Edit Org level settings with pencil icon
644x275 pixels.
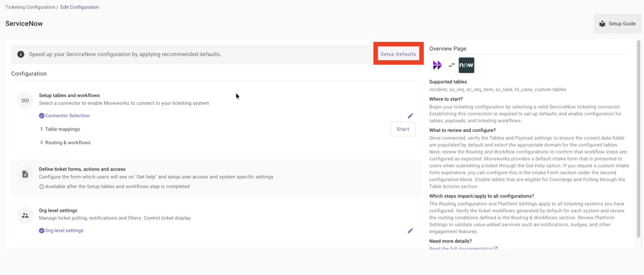tap(410, 231)
